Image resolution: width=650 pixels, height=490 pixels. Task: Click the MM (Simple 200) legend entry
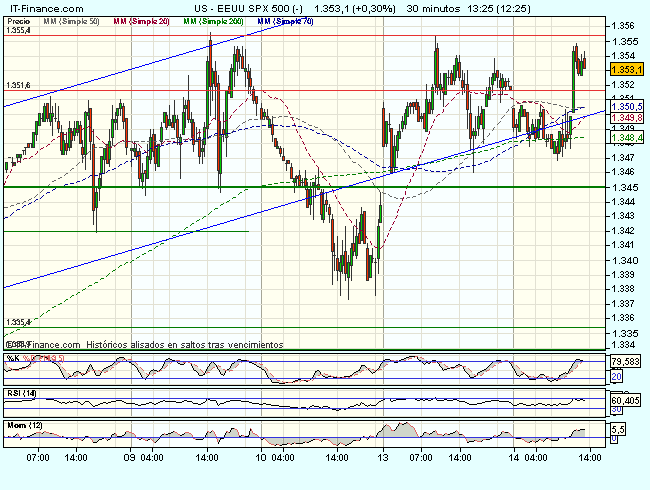213,21
